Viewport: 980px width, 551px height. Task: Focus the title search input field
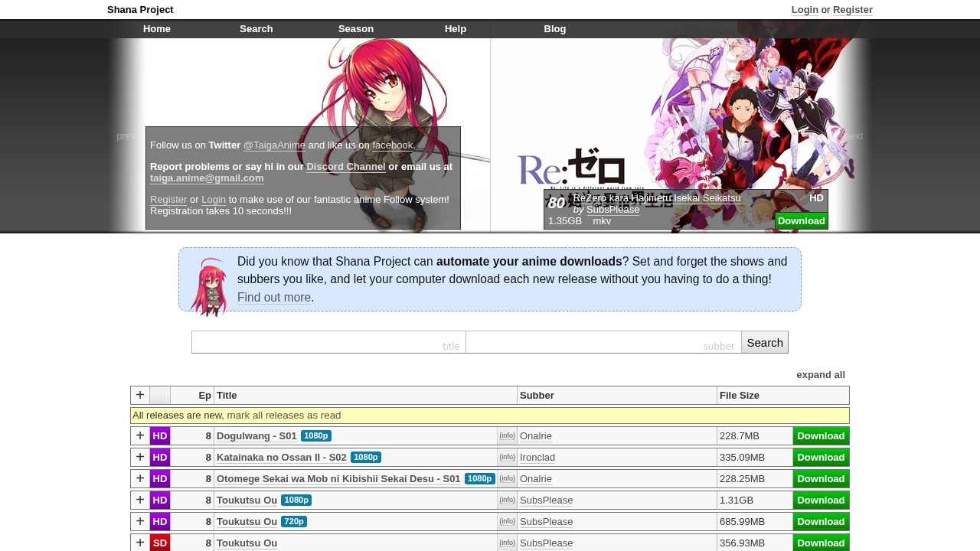pyautogui.click(x=328, y=342)
